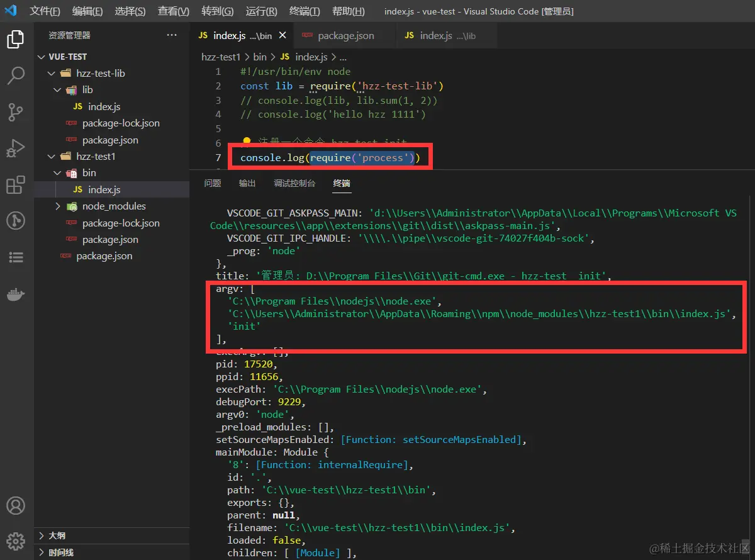Open the Run and Debug view
The width and height of the screenshot is (755, 560).
(15, 149)
